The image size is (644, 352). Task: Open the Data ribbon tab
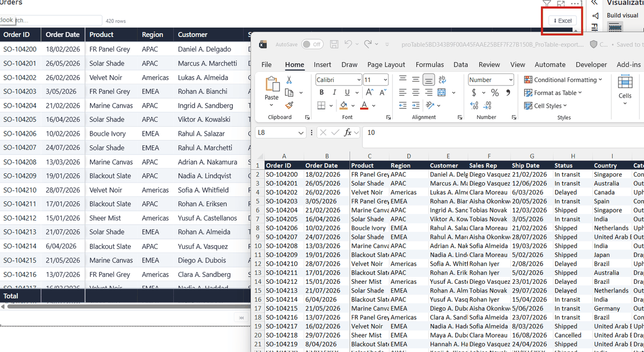460,64
